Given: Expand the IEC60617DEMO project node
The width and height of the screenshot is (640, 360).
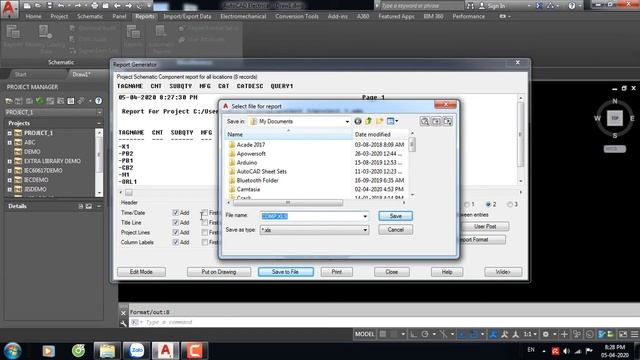Looking at the screenshot, I should coord(9,171).
